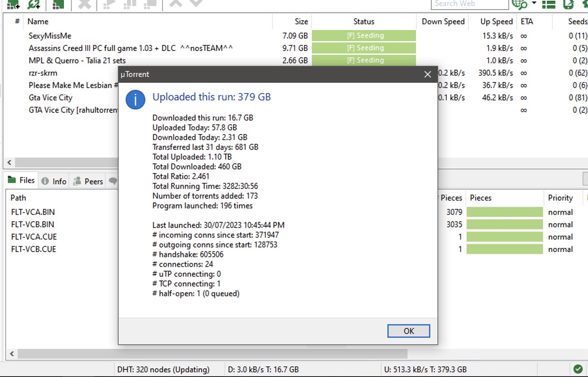Click the speech bubble tab icon
Viewport: 588px width, 377px height.
(x=113, y=181)
